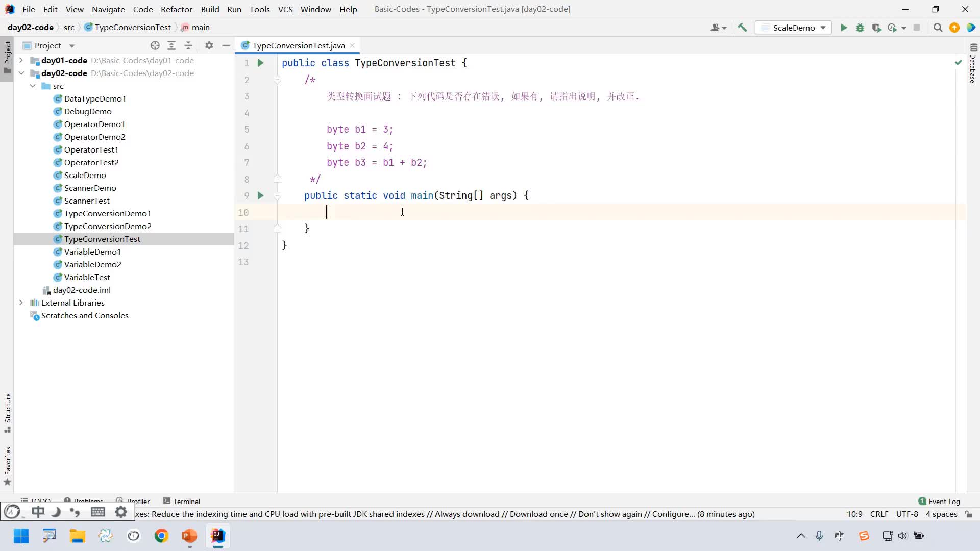Open Project panel settings gear
Screen dimensions: 980x551
pyautogui.click(x=209, y=45)
